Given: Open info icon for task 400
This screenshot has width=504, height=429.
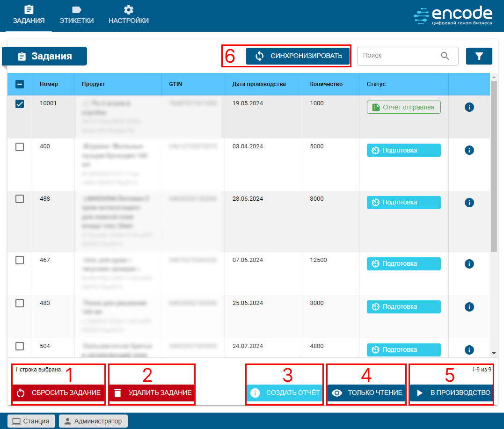Looking at the screenshot, I should click(x=469, y=150).
